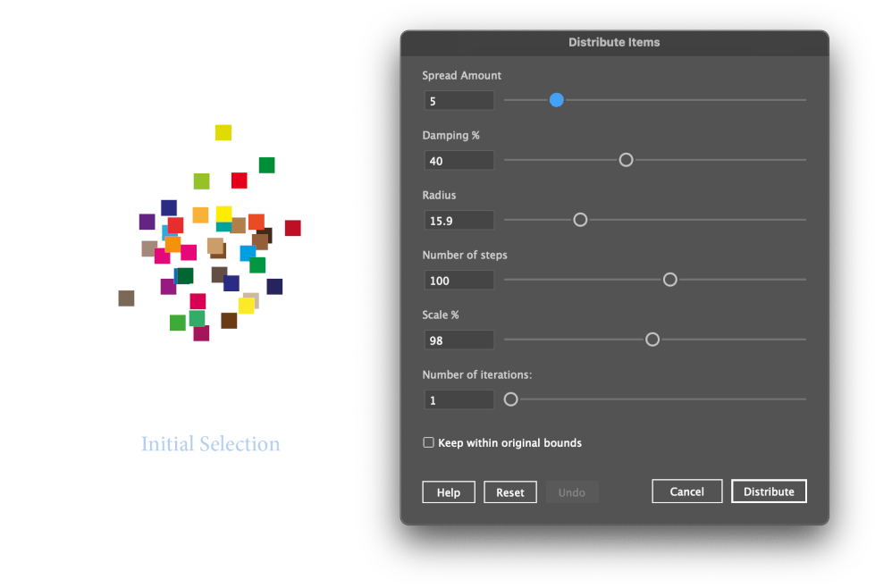Viewport: 892px width, 588px height.
Task: Select the Number of iterations slider knob
Action: (x=511, y=399)
